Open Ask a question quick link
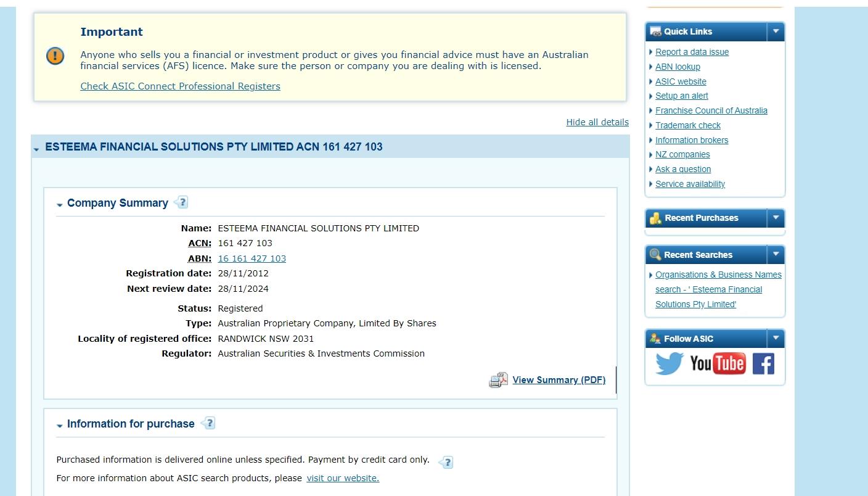The height and width of the screenshot is (496, 868). point(683,169)
